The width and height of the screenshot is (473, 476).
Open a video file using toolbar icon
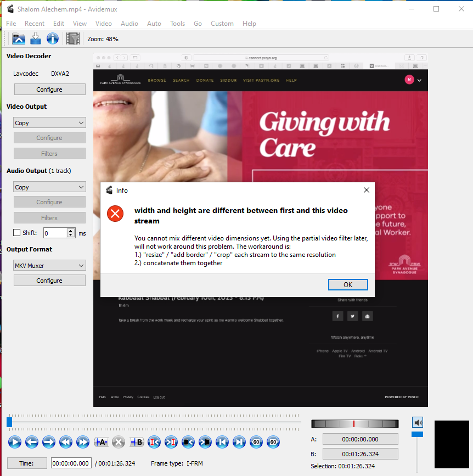19,38
